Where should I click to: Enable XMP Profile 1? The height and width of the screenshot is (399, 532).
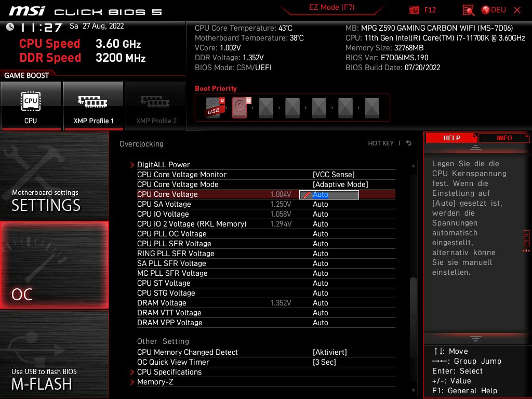pyautogui.click(x=94, y=105)
